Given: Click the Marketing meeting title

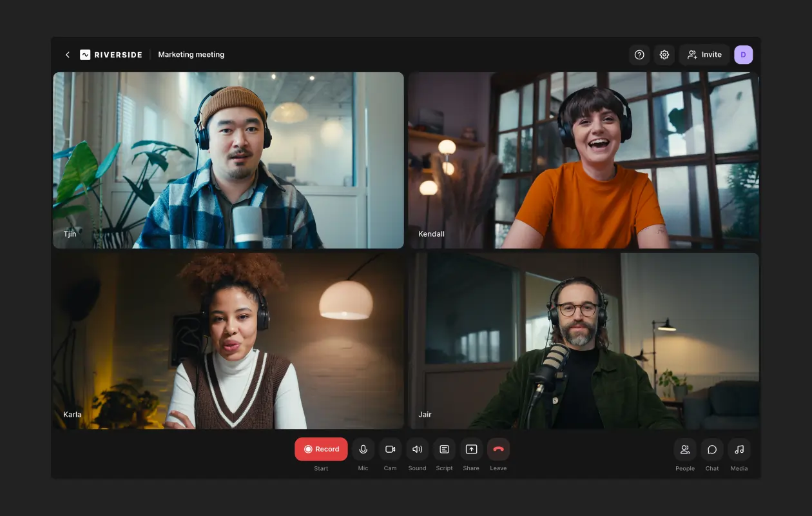Looking at the screenshot, I should 191,55.
